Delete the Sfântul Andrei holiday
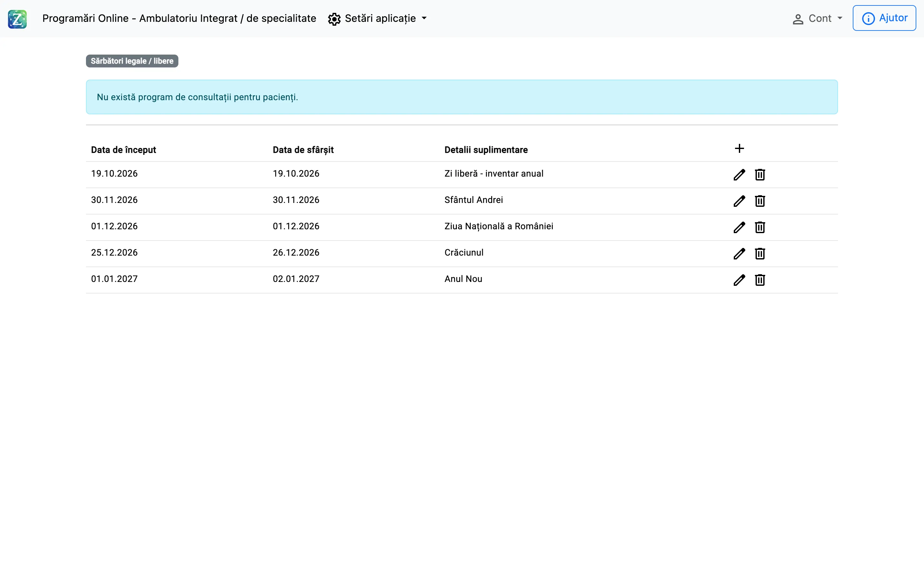 pyautogui.click(x=760, y=201)
